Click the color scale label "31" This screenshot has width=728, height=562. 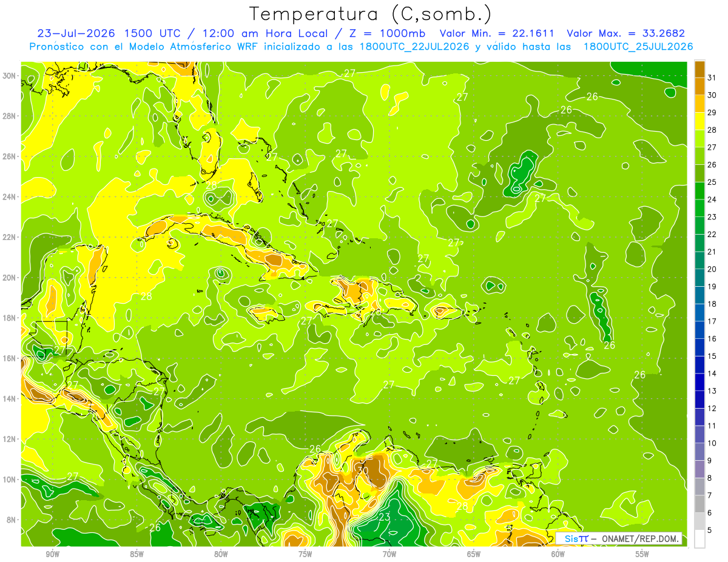point(712,77)
